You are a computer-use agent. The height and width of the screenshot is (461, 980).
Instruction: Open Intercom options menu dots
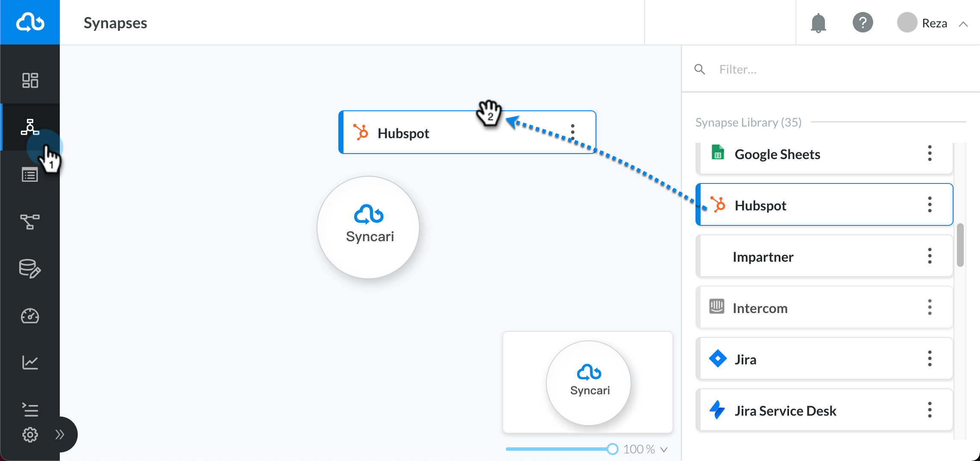coord(930,307)
